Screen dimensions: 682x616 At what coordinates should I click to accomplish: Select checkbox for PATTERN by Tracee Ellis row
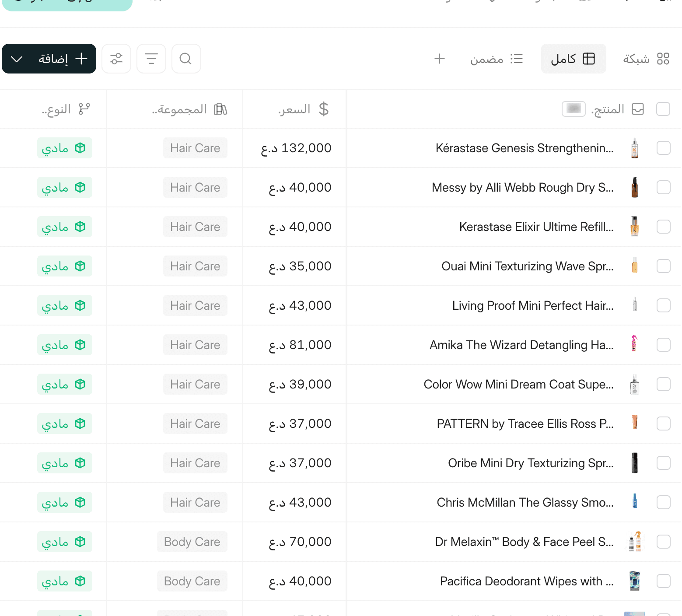pyautogui.click(x=663, y=423)
